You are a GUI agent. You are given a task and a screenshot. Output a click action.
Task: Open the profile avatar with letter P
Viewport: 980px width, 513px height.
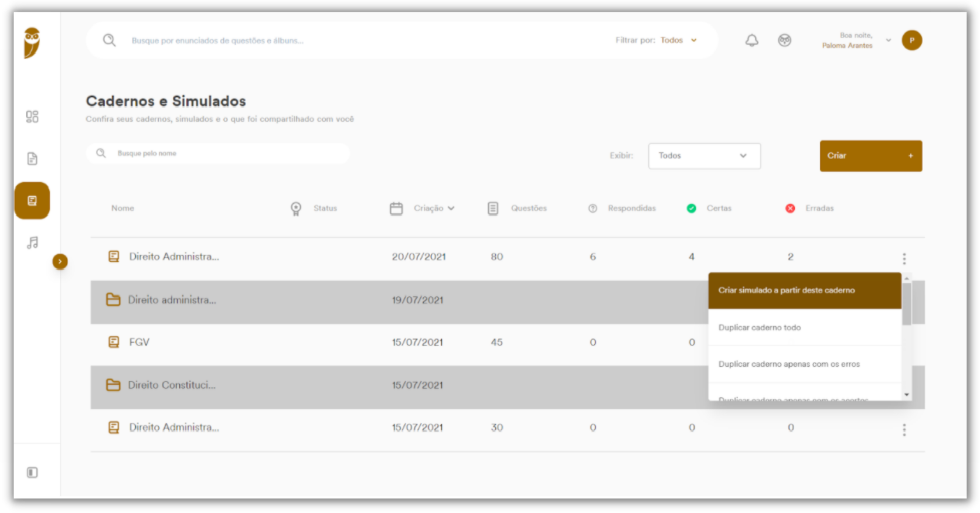click(911, 40)
